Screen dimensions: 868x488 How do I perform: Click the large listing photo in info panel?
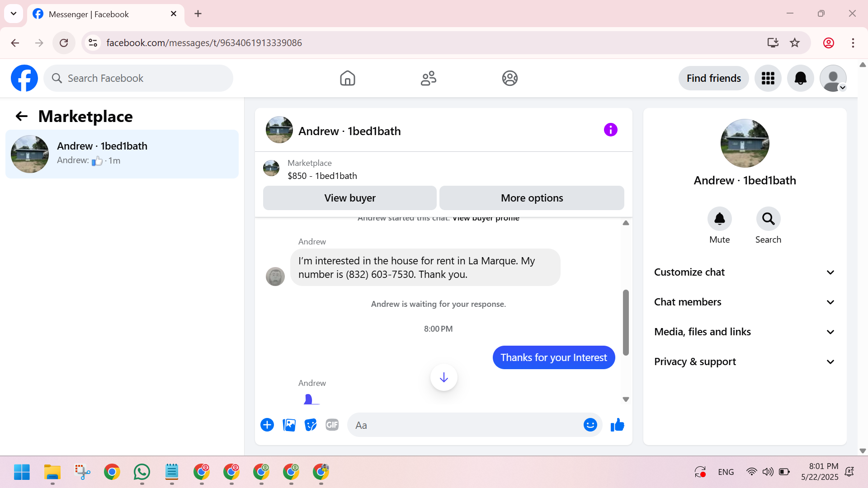point(745,143)
